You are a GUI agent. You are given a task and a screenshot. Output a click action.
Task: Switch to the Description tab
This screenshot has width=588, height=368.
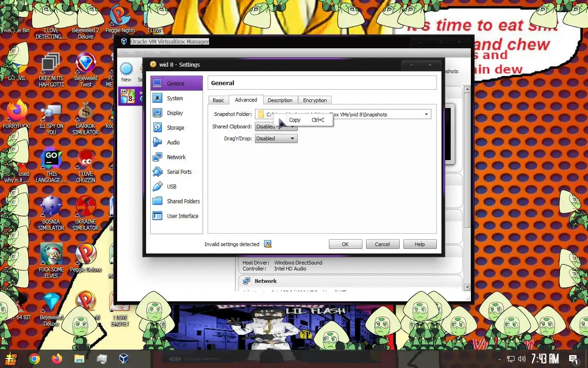[x=280, y=100]
